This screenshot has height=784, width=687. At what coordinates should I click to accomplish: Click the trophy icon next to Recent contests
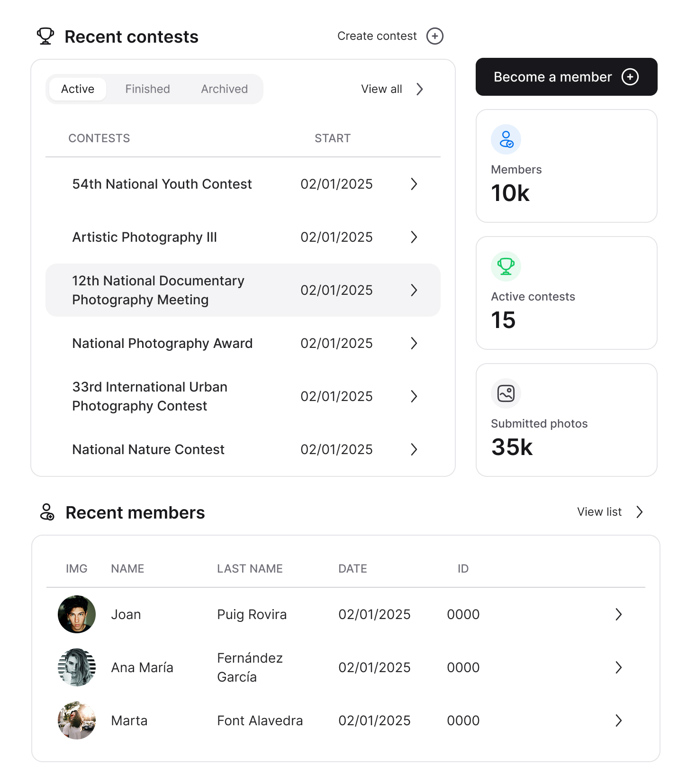click(x=45, y=36)
